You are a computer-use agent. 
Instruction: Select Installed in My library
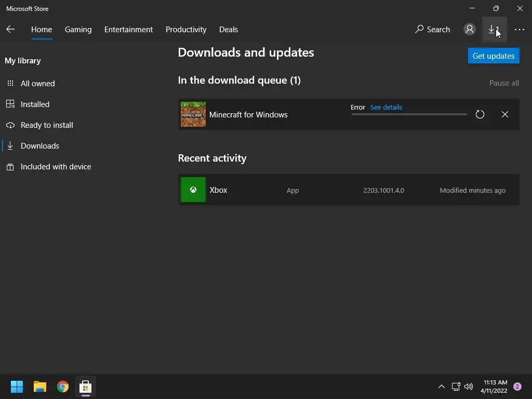(35, 104)
